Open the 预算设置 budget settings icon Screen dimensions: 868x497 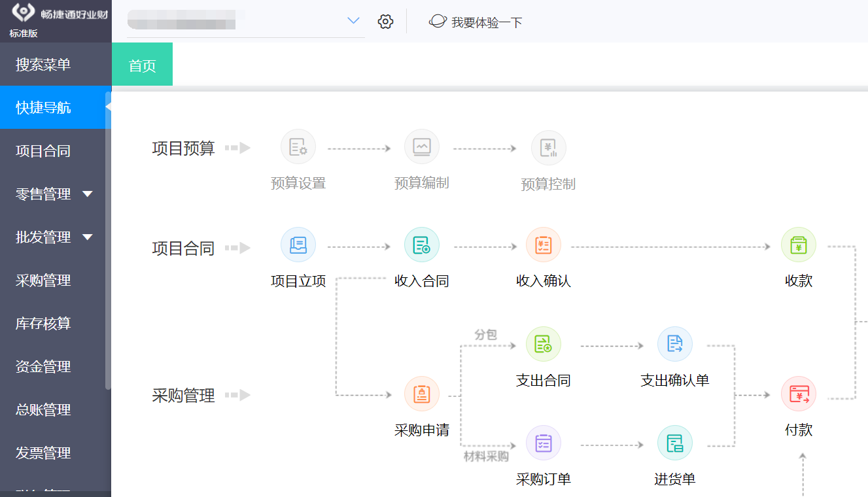[298, 146]
